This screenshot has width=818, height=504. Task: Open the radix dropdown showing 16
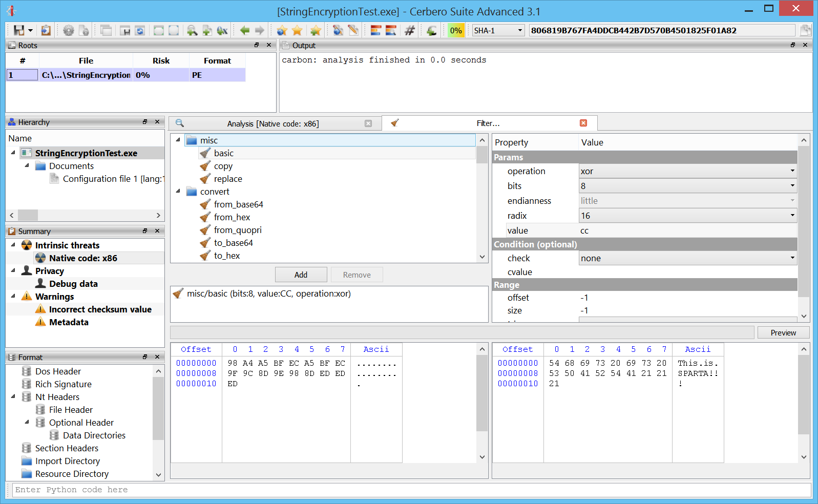coord(688,216)
